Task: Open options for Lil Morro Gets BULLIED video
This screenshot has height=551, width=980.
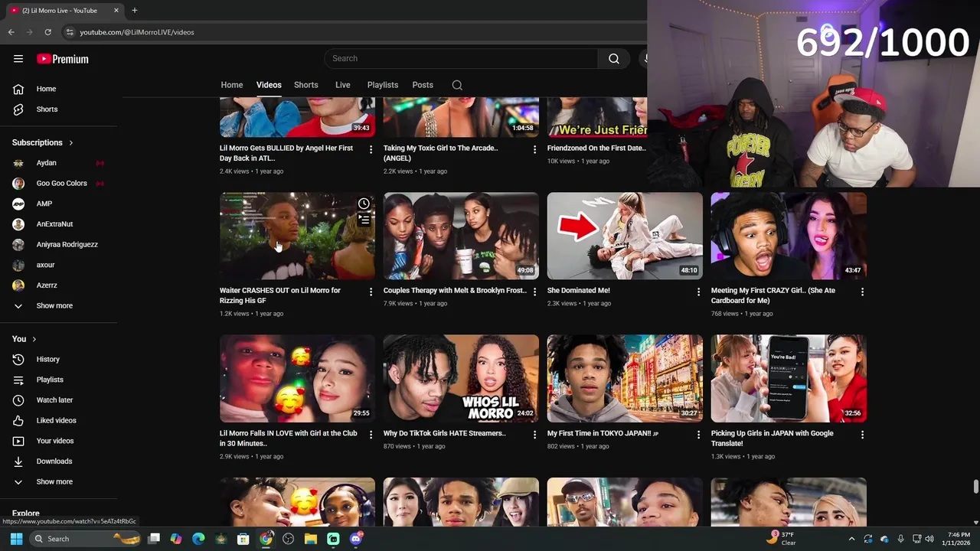Action: [x=371, y=149]
